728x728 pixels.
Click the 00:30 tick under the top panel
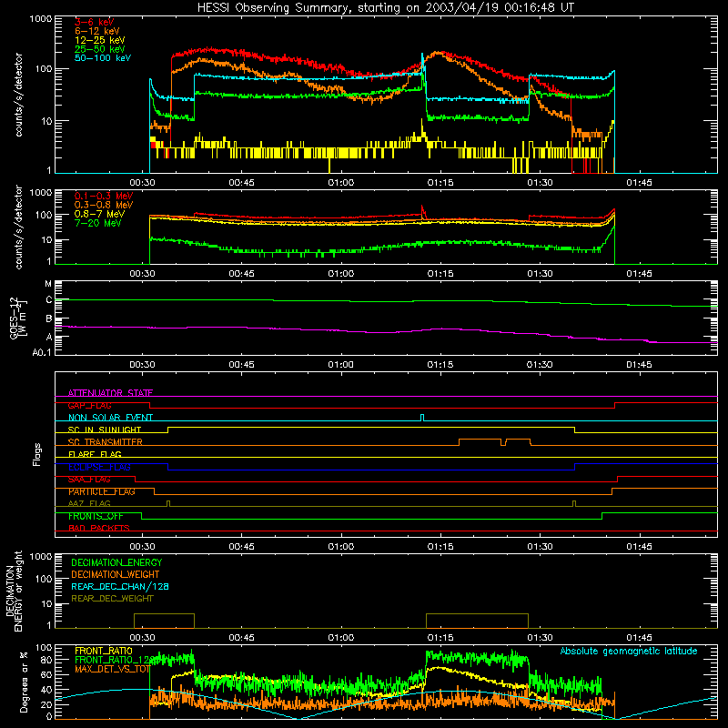(x=143, y=183)
